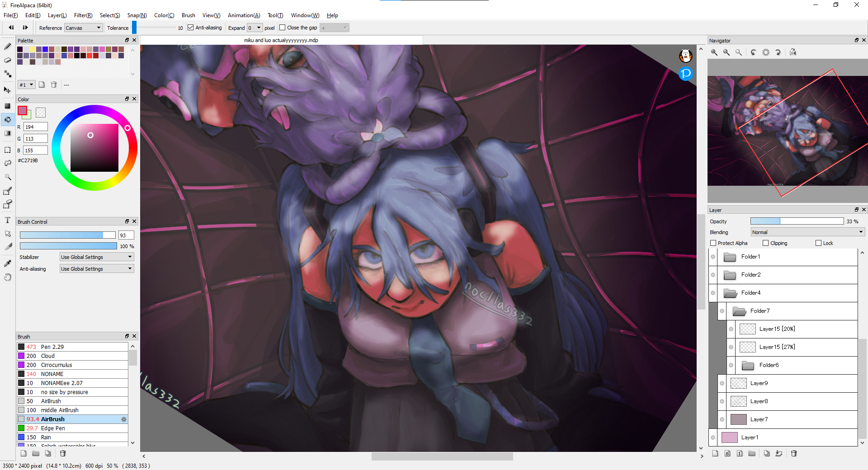This screenshot has width=868, height=470.
Task: Select the Hand pan tool
Action: click(8, 277)
